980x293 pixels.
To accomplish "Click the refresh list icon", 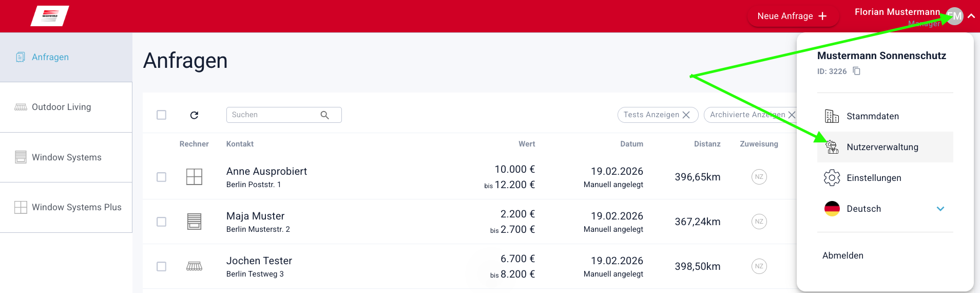I will tap(194, 115).
